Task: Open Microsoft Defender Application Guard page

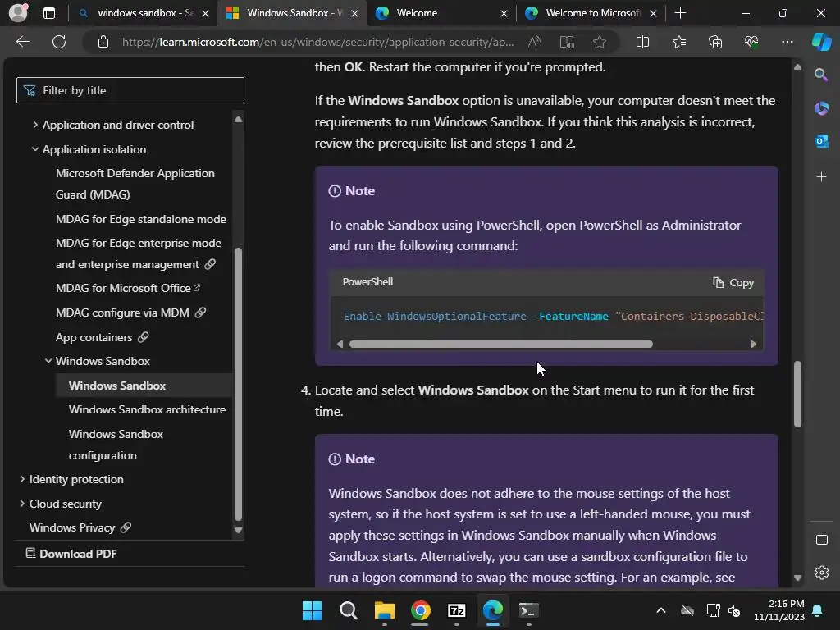Action: point(135,184)
